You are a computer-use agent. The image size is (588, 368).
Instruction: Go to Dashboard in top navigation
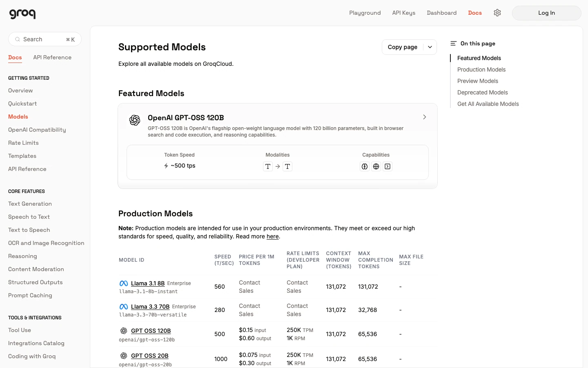click(x=442, y=13)
